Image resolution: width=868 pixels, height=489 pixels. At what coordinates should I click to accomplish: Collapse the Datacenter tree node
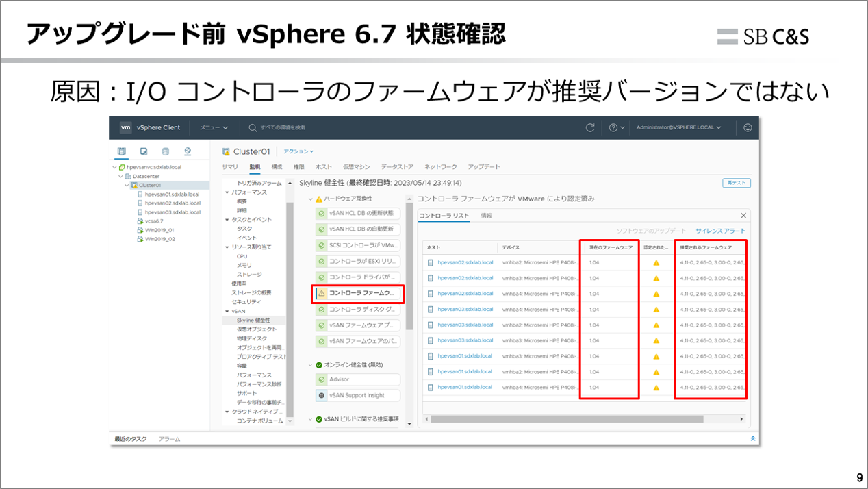(x=121, y=176)
